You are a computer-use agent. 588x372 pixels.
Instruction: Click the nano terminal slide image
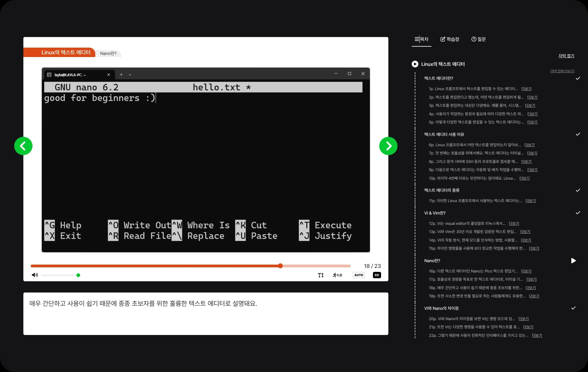(x=206, y=160)
